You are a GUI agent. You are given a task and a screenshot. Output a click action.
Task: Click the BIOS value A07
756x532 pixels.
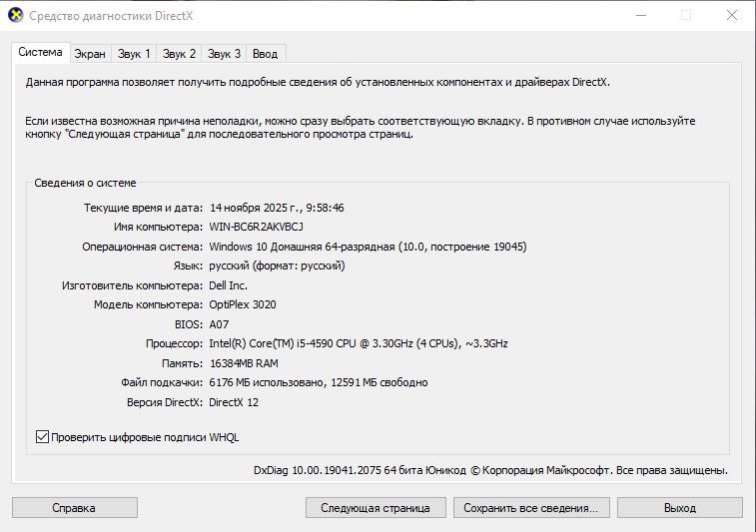[219, 324]
